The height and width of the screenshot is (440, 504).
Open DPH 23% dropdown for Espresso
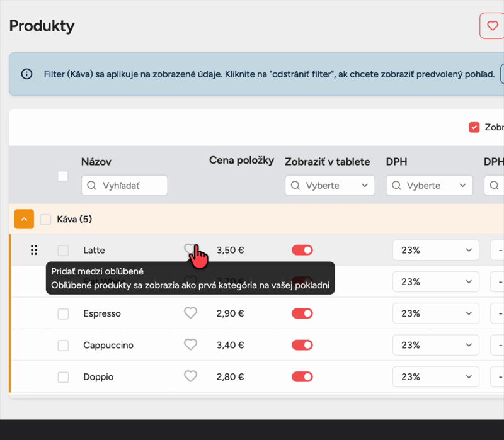click(x=436, y=313)
